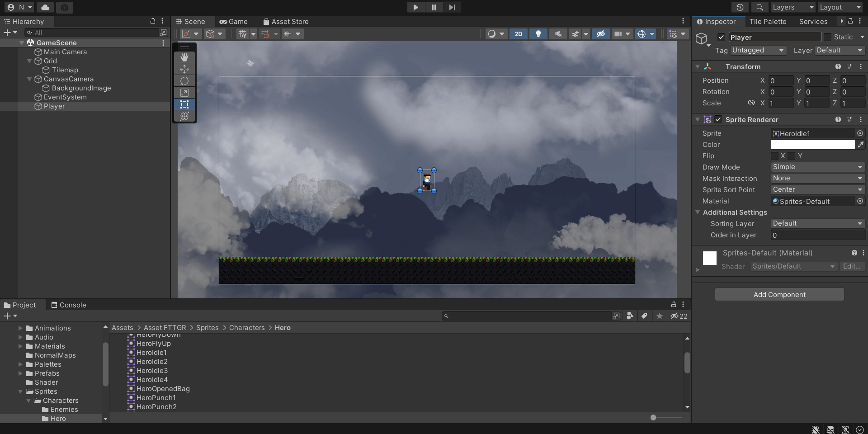Select the Move tool in scene toolbar

point(184,69)
